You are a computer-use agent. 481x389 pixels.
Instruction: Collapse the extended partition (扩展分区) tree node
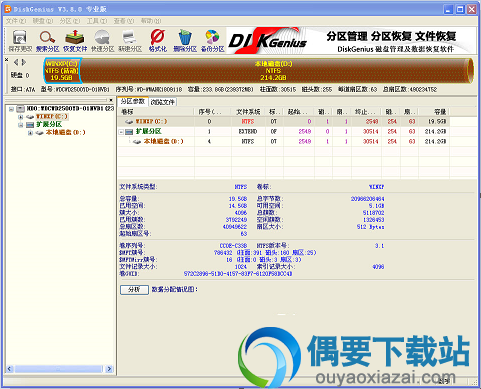tap(21, 125)
